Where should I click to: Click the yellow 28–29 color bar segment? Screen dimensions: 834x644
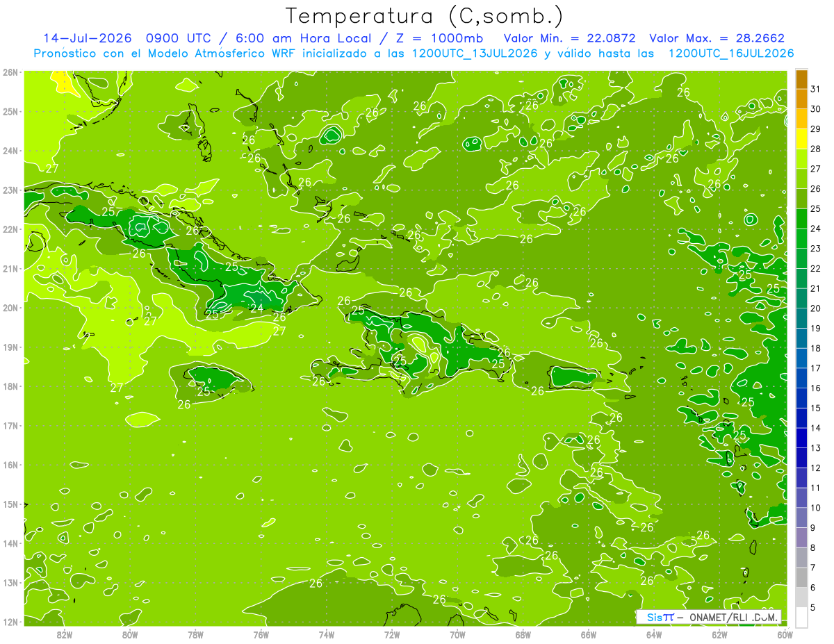[x=801, y=139]
